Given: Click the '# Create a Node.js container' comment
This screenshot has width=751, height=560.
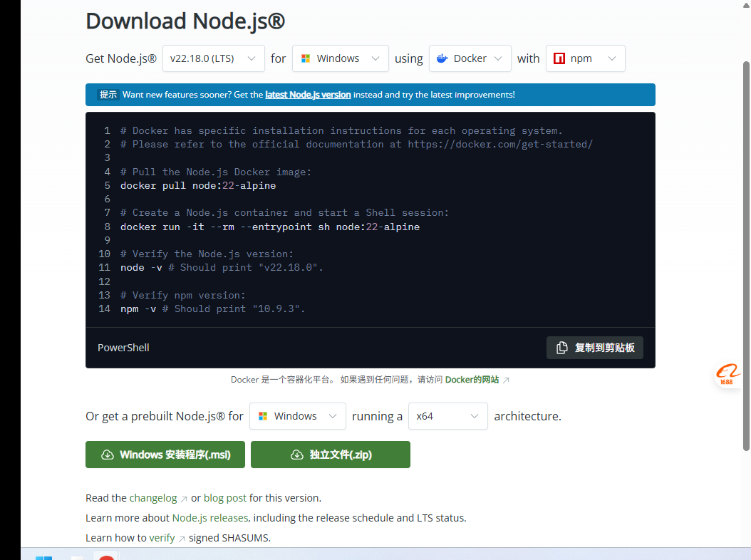Looking at the screenshot, I should (x=284, y=213).
